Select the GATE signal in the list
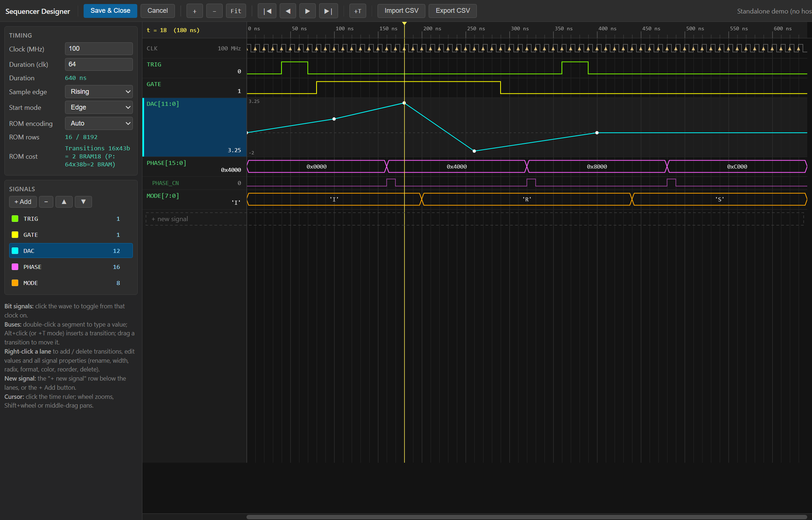Viewport: 812px width, 520px height. pyautogui.click(x=71, y=235)
